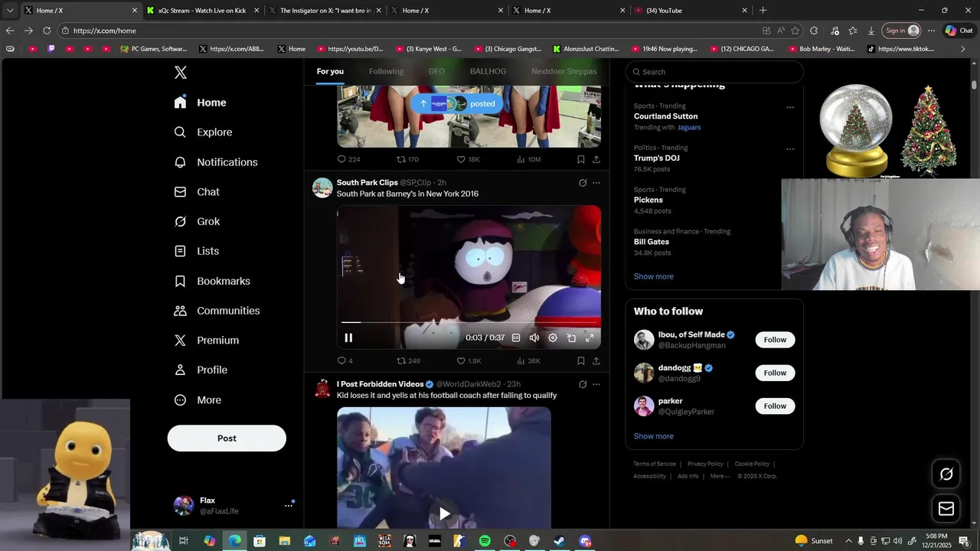The width and height of the screenshot is (980, 551).
Task: Switch to the For you tab
Action: click(x=330, y=71)
